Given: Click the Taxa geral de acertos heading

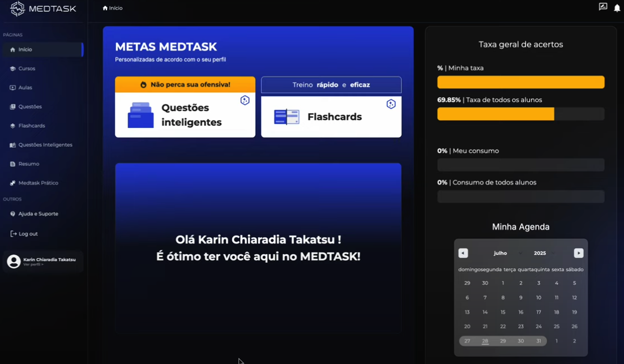Looking at the screenshot, I should click(x=520, y=45).
